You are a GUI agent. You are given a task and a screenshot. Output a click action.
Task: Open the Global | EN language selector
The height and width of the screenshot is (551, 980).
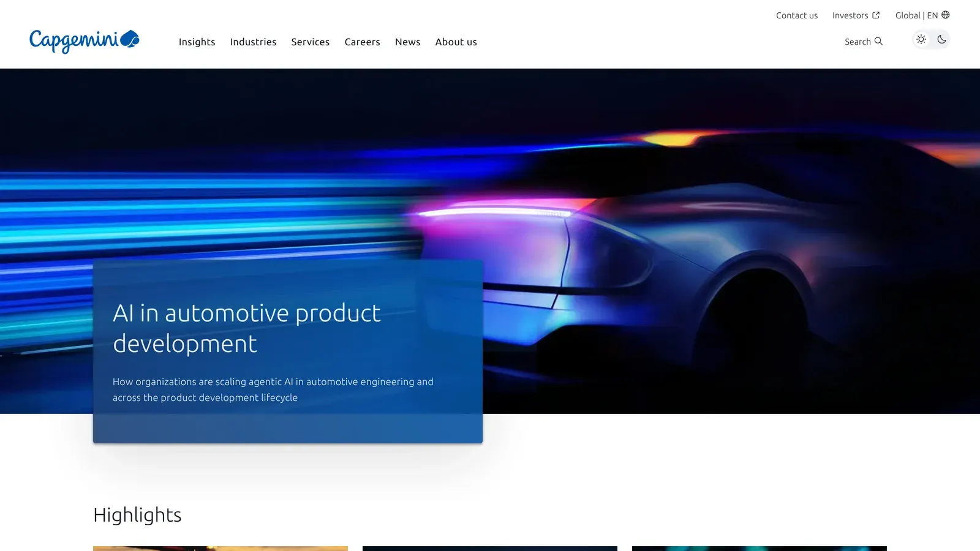click(922, 15)
